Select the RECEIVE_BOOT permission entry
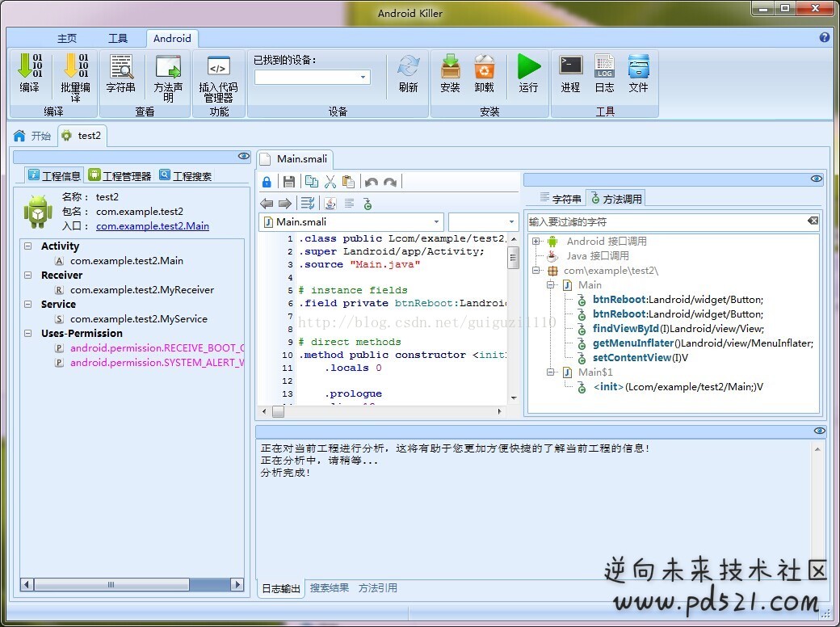The width and height of the screenshot is (840, 627). point(157,347)
